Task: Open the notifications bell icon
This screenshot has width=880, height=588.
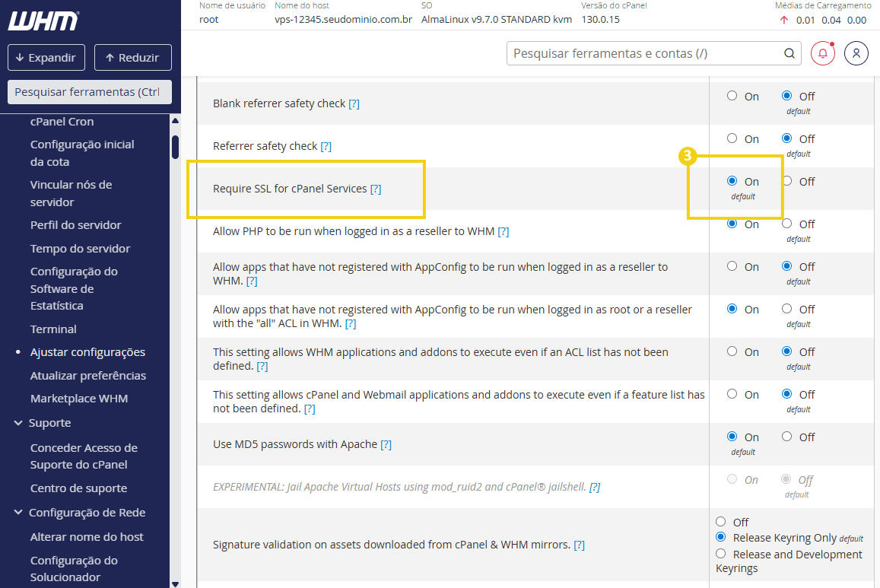Action: [822, 52]
